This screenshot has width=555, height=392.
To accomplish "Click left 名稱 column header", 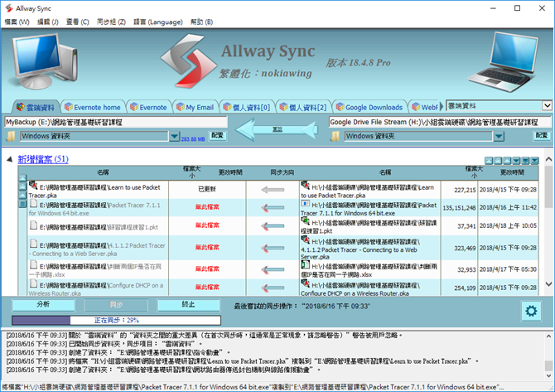I will [x=103, y=172].
